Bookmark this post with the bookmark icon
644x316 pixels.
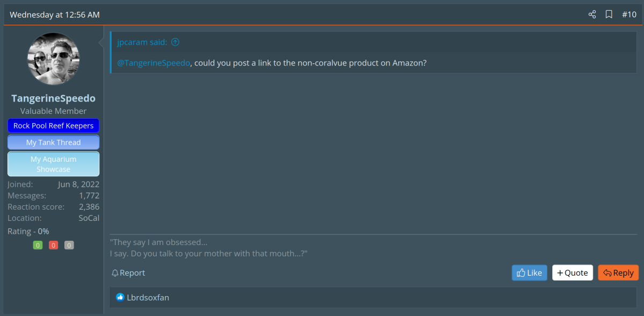pyautogui.click(x=609, y=15)
